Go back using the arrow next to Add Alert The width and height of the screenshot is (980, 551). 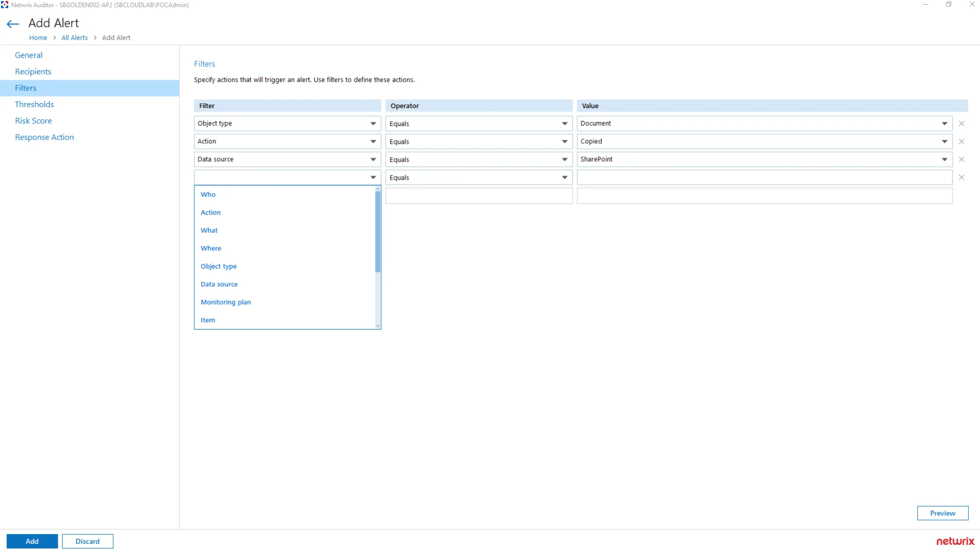13,23
